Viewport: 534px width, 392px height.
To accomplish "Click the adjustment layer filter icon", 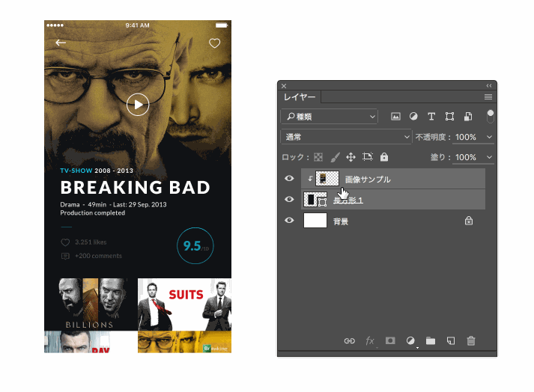I will [x=413, y=117].
